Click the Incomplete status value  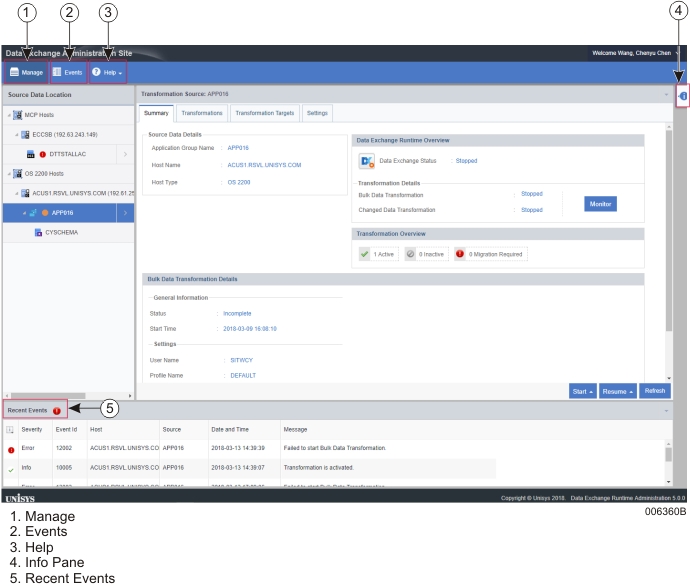(237, 313)
